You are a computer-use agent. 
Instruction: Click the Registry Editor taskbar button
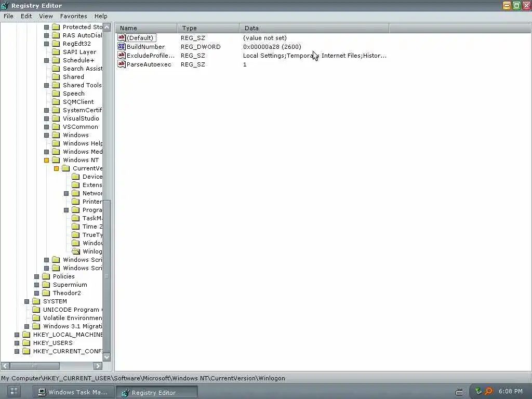pyautogui.click(x=157, y=392)
